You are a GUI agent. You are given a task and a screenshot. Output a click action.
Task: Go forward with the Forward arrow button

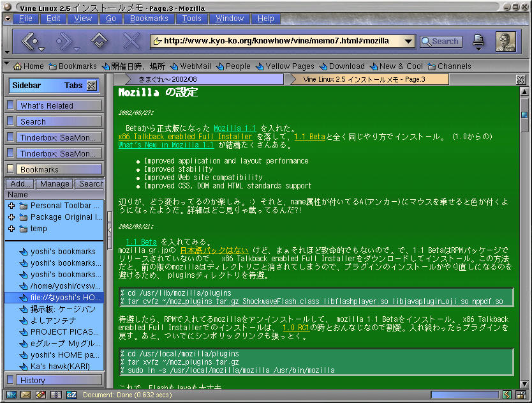tap(64, 41)
